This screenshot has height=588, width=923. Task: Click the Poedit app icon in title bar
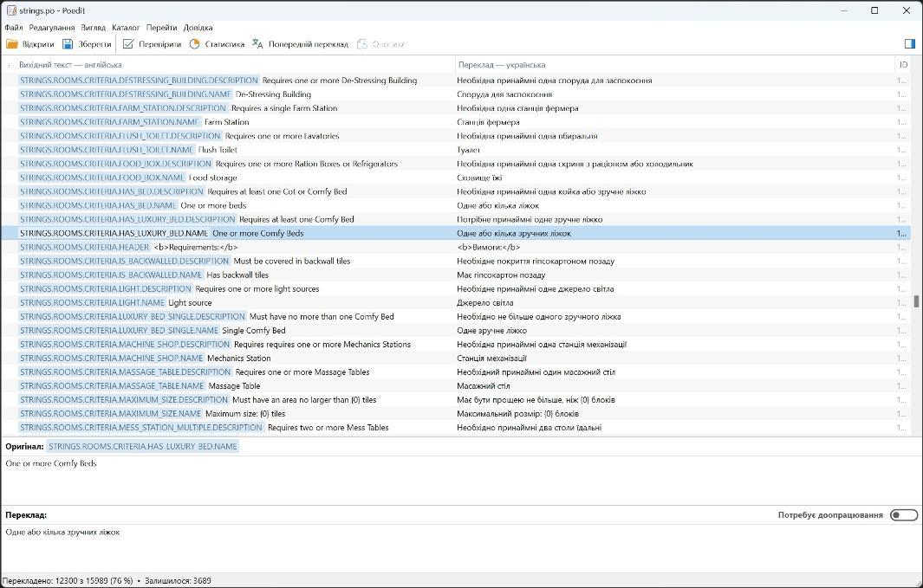click(10, 10)
